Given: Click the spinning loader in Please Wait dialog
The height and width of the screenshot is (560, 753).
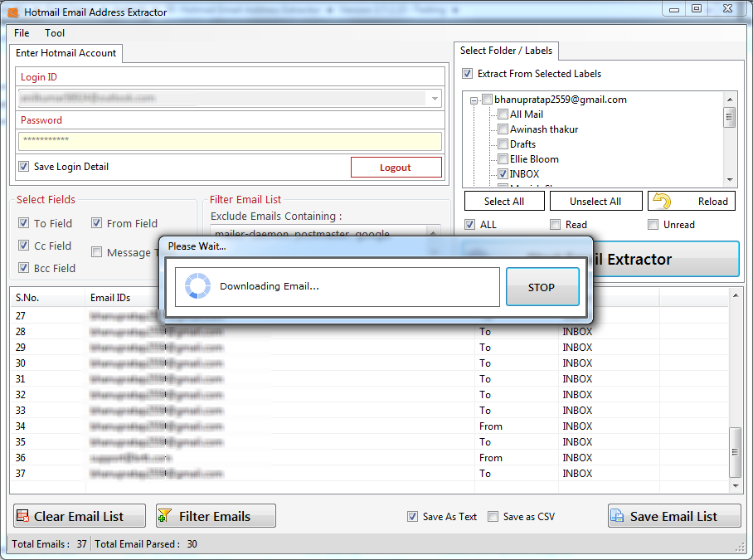Looking at the screenshot, I should point(198,286).
